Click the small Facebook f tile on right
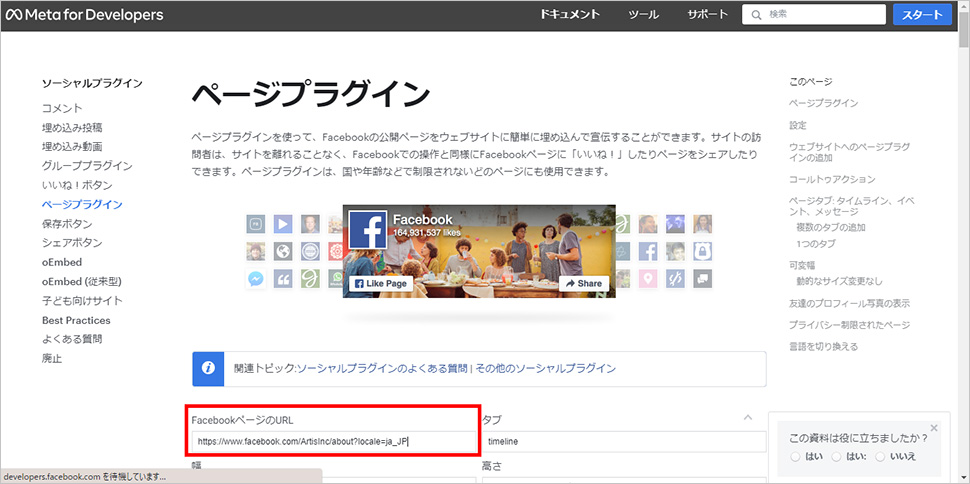This screenshot has width=970, height=484. (648, 251)
